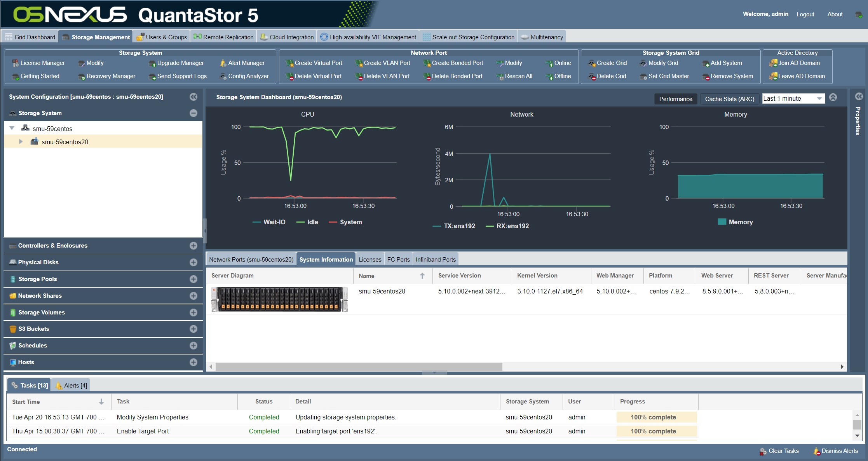Expand the smu-59centos20 tree node
Image resolution: width=868 pixels, height=461 pixels.
(21, 141)
